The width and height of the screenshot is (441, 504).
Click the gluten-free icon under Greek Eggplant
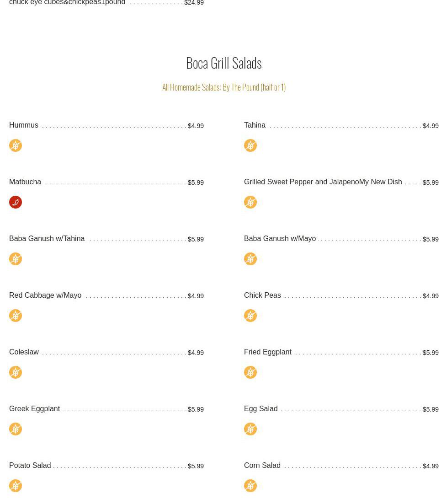16,429
